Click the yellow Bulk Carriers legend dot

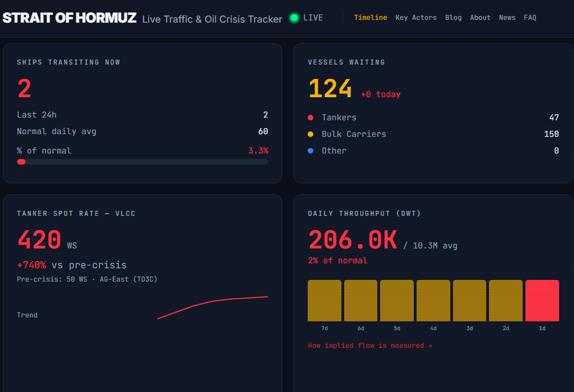pos(310,134)
